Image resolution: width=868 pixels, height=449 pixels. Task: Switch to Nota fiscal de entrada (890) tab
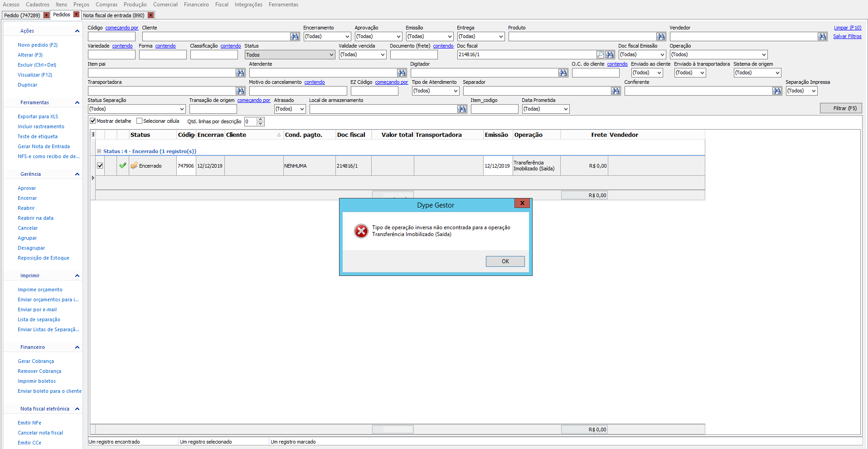click(114, 15)
